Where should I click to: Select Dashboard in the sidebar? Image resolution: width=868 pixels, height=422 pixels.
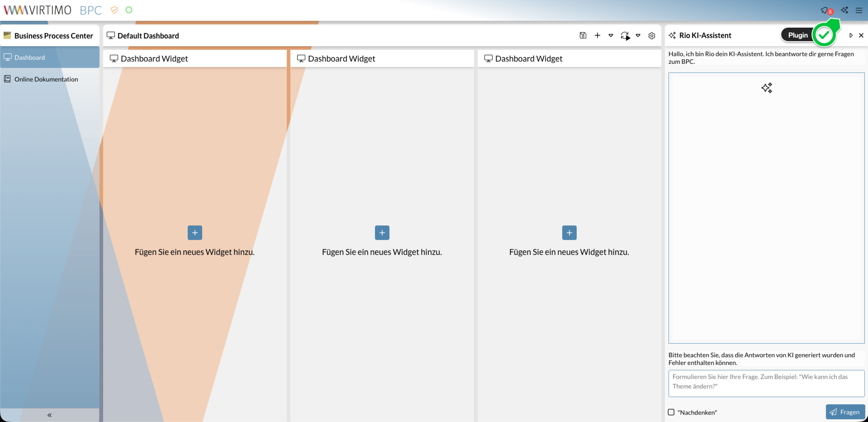click(x=30, y=57)
